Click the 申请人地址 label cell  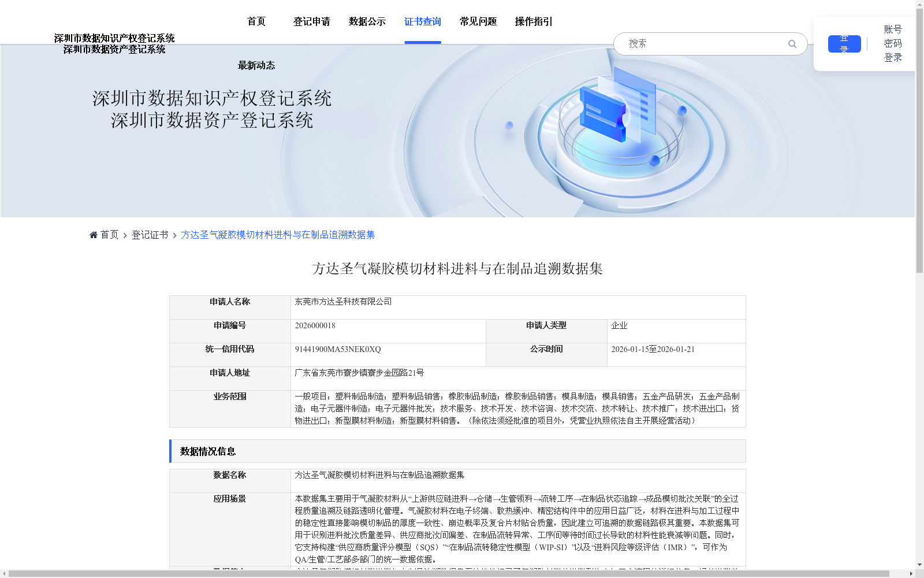point(230,379)
